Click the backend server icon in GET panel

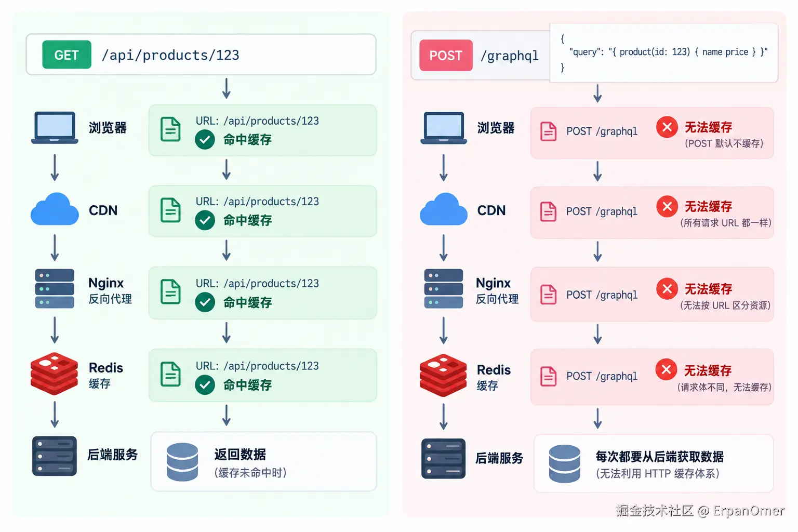click(x=55, y=456)
